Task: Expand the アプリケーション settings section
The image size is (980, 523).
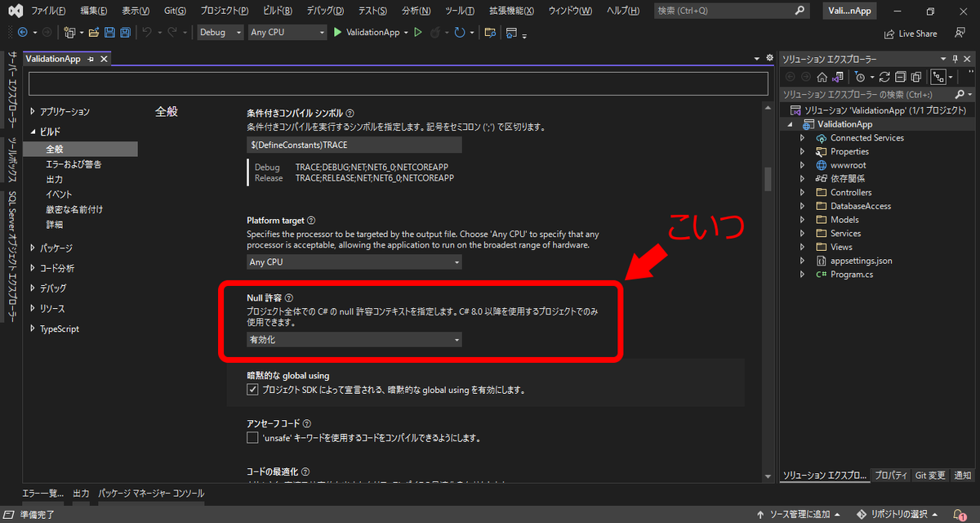Action: [33, 112]
